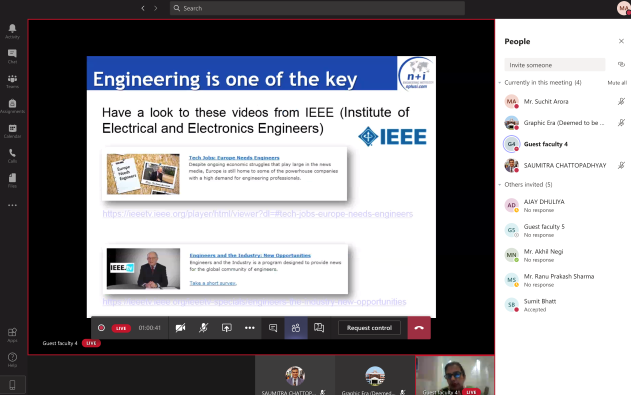Screen dimensions: 631x395
Task: Go forward with the navigation arrow
Action: click(156, 8)
